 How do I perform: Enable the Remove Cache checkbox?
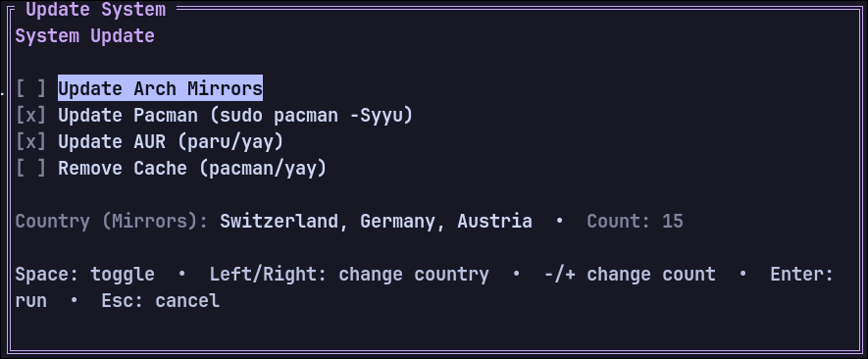[30, 168]
